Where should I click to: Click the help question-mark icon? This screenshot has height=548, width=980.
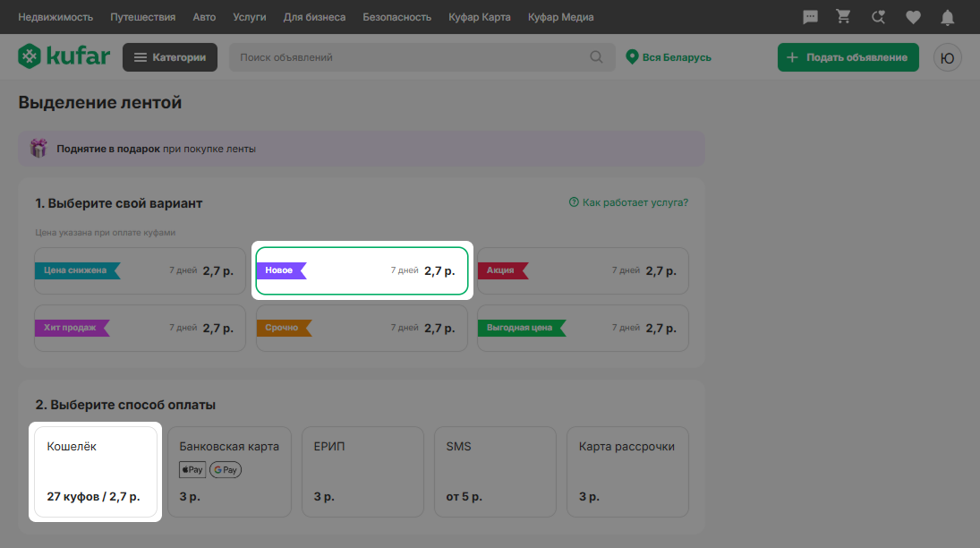(574, 202)
